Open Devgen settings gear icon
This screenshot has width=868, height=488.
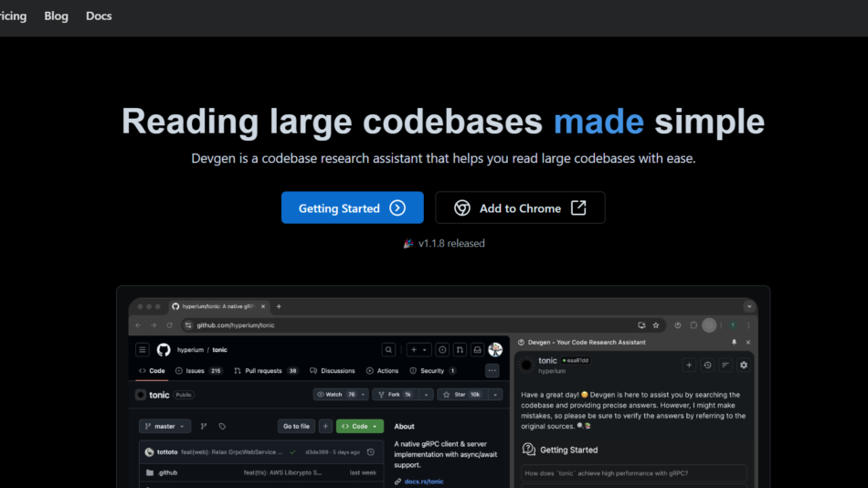(744, 365)
